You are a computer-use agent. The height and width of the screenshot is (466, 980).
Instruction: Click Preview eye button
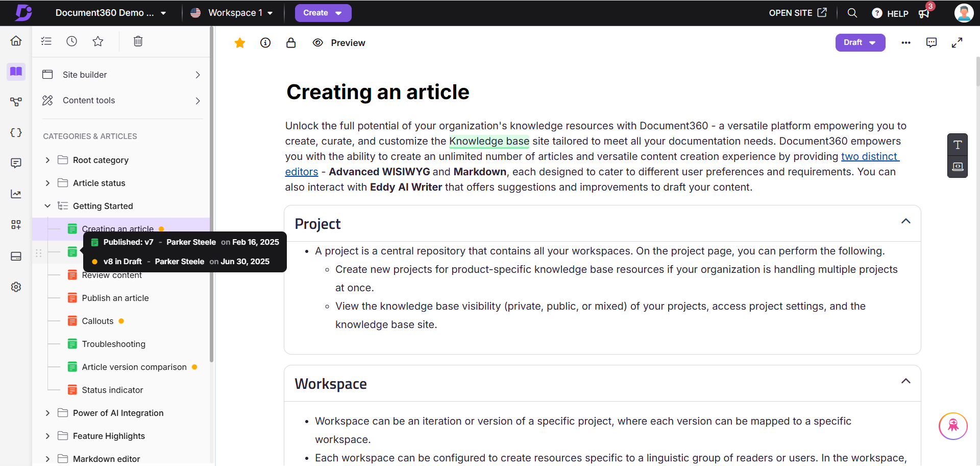339,43
